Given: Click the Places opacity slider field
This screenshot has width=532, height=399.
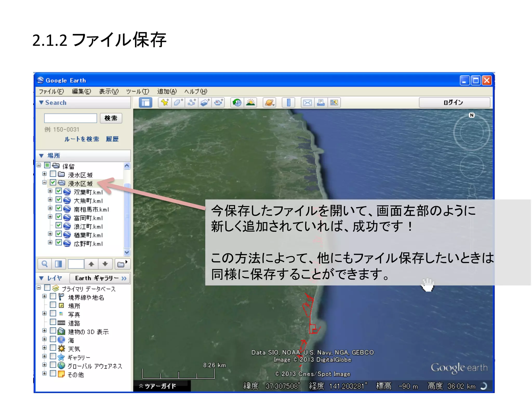Looking at the screenshot, I should 76,264.
